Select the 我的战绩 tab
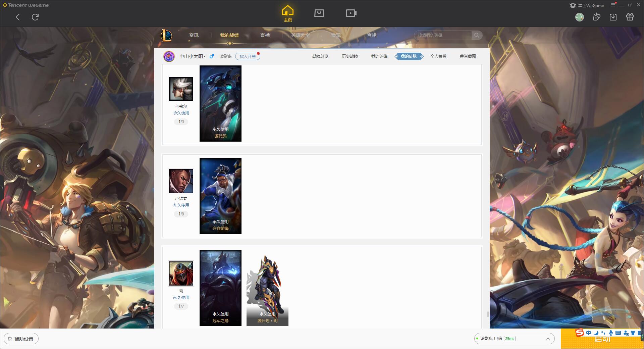Viewport: 644px width, 349px height. [229, 35]
